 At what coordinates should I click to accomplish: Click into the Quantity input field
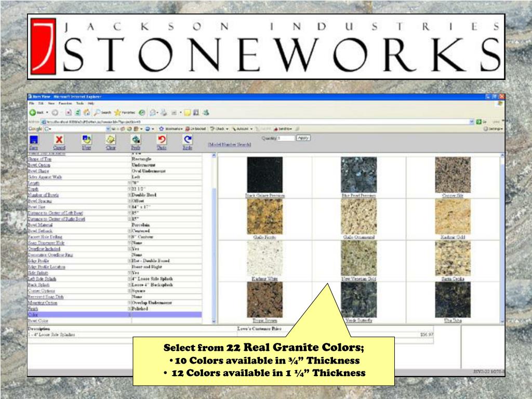click(x=286, y=138)
